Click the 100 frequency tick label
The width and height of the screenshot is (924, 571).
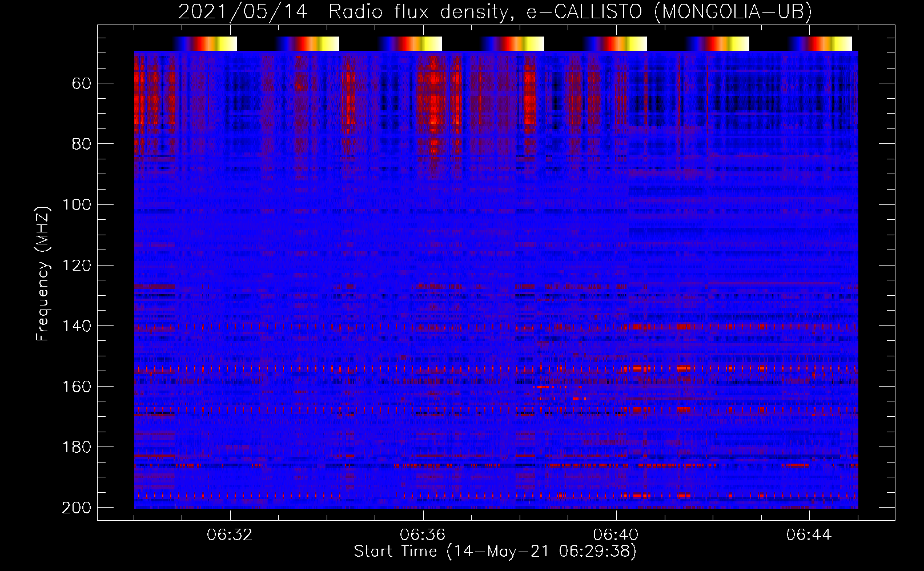(77, 205)
